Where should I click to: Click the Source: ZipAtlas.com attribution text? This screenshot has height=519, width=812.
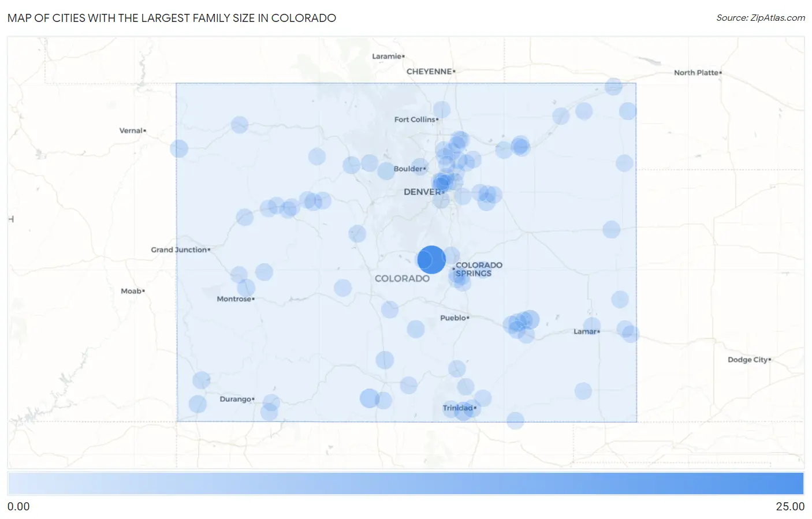pyautogui.click(x=761, y=18)
